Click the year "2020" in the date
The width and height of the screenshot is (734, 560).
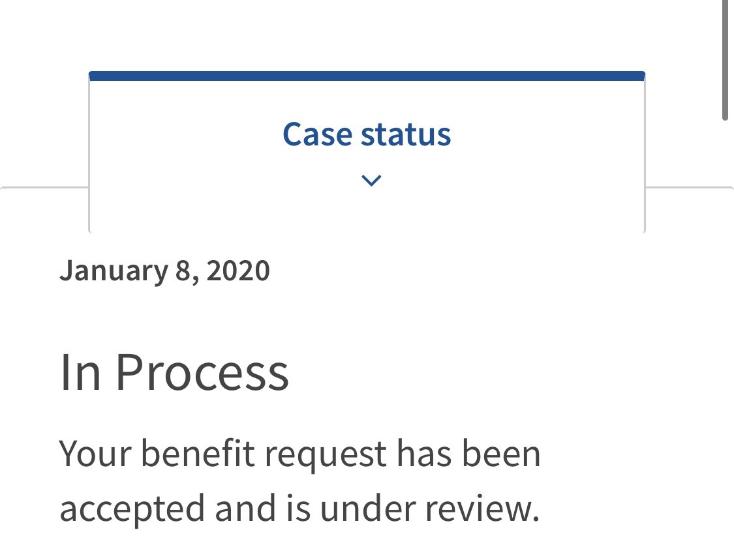(237, 271)
